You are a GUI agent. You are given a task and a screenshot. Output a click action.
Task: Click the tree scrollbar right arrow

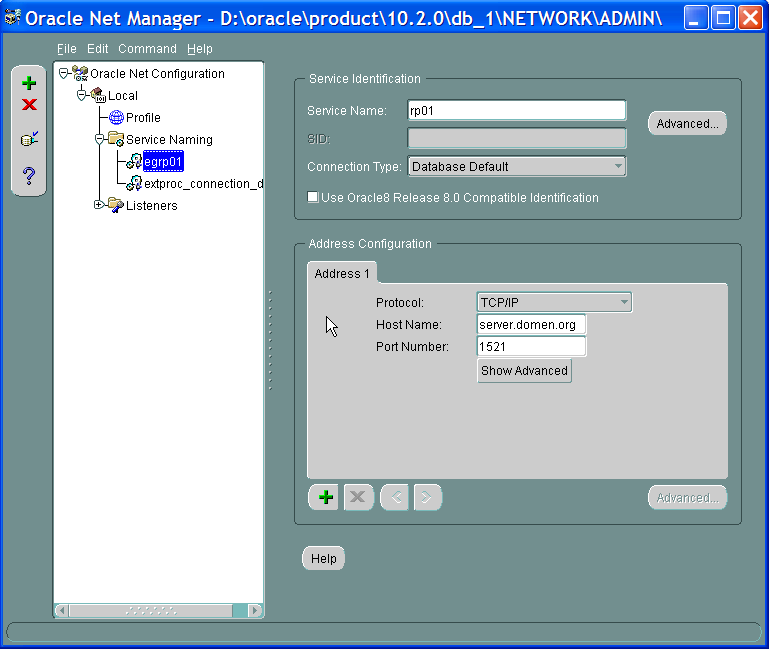(x=255, y=611)
